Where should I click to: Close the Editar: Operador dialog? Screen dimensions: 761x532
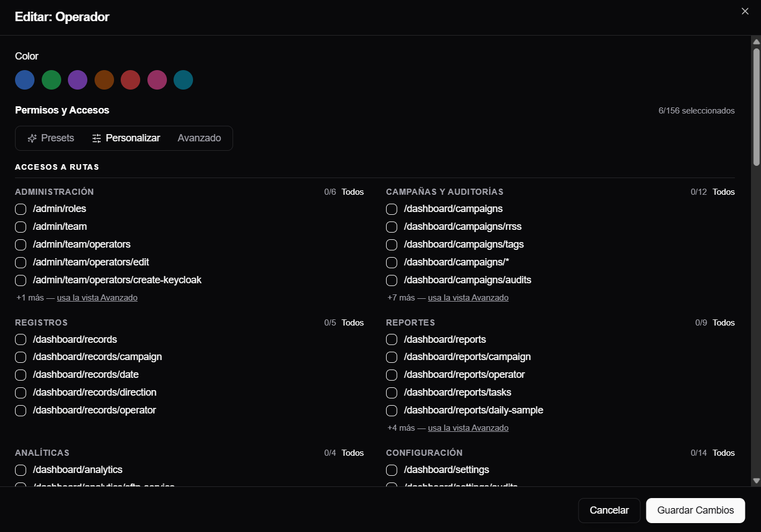click(745, 11)
